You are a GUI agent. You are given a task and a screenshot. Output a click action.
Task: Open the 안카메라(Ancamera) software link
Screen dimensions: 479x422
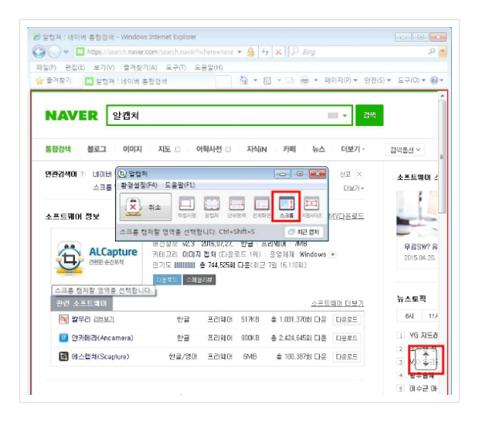click(102, 338)
